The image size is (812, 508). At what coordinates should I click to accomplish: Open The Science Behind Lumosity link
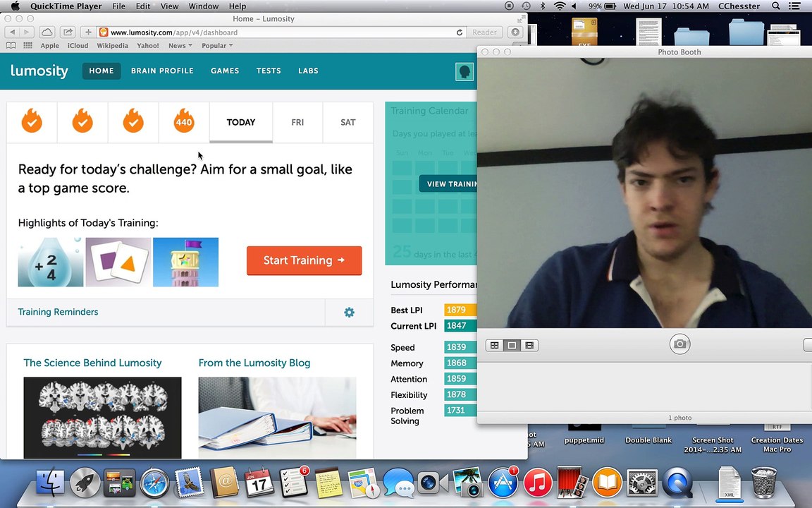point(93,363)
